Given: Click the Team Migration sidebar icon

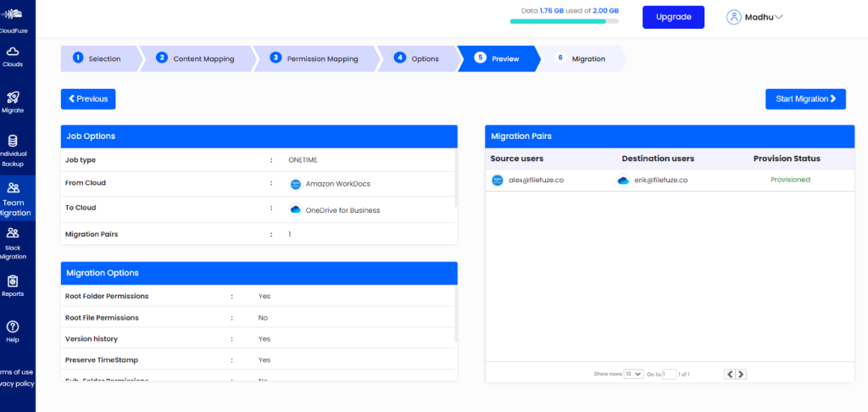Looking at the screenshot, I should coord(13,188).
